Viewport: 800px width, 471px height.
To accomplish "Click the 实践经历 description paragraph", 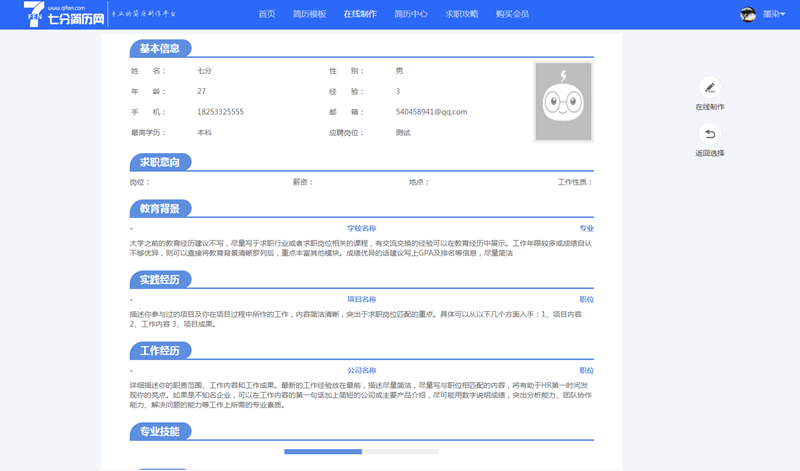I will (x=356, y=319).
